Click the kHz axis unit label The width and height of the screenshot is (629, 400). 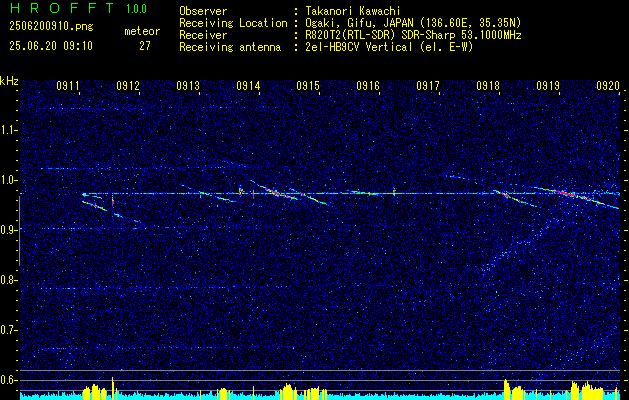tap(9, 81)
